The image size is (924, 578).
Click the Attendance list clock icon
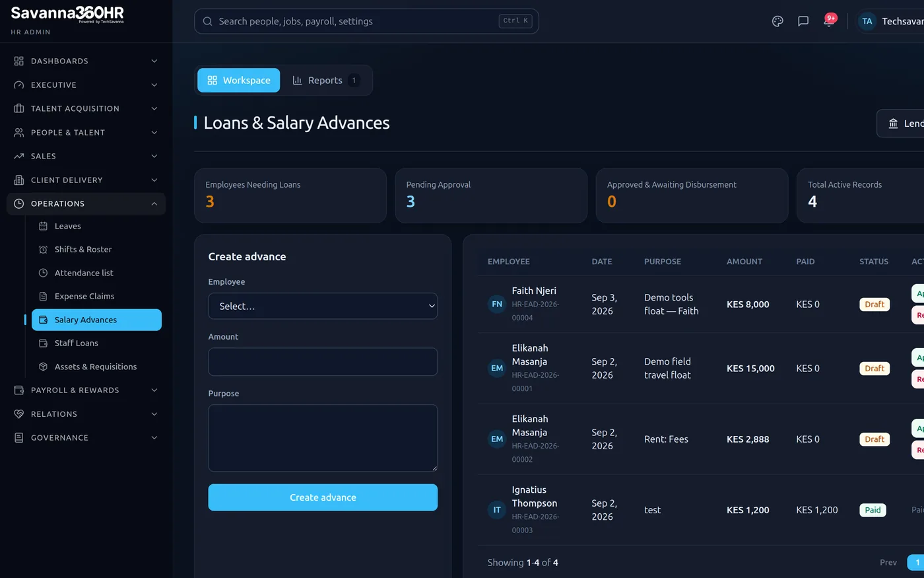coord(43,273)
